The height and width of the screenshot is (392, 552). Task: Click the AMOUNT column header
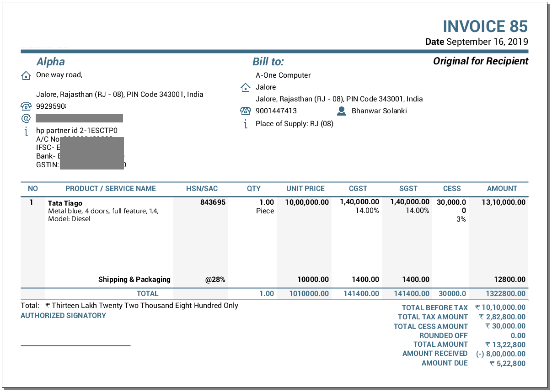pyautogui.click(x=502, y=189)
